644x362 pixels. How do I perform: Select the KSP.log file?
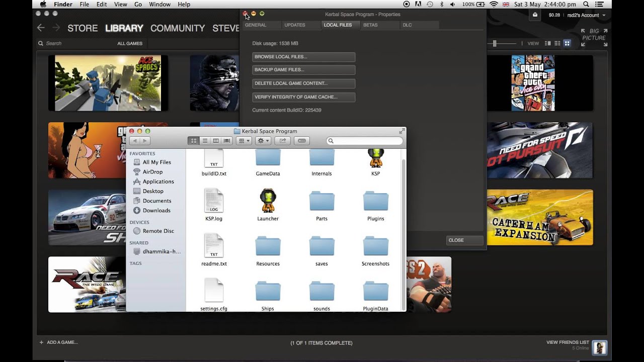pyautogui.click(x=214, y=204)
